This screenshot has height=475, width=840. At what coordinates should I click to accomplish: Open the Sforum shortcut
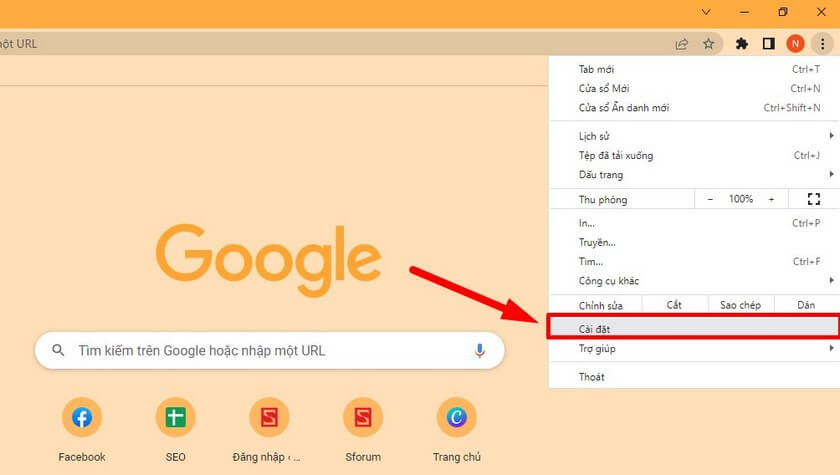click(x=363, y=418)
